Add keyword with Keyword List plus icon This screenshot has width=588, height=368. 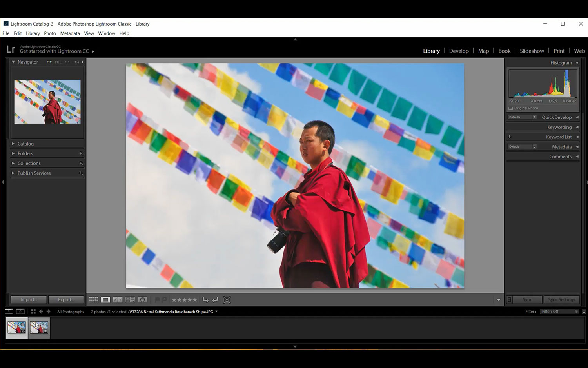(x=510, y=137)
